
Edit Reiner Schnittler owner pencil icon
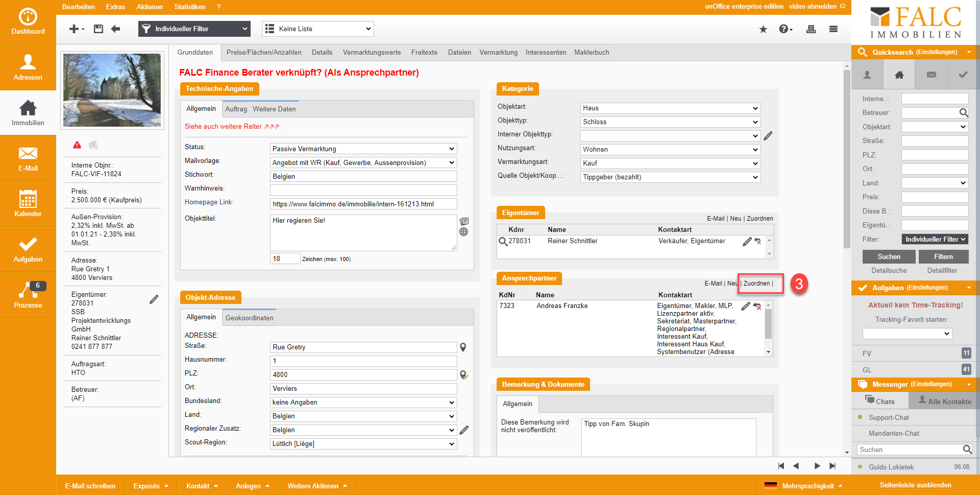[x=747, y=241]
